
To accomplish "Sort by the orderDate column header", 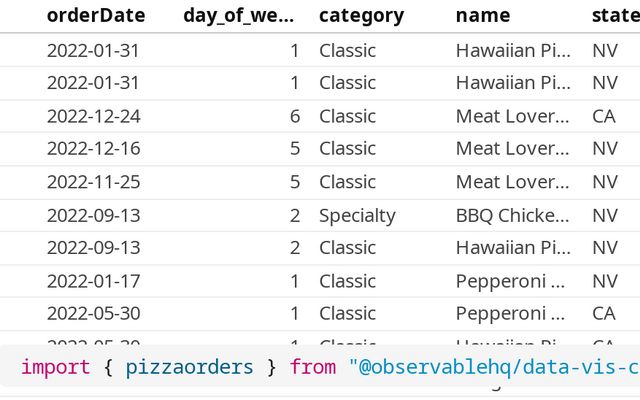I will 95,15.
